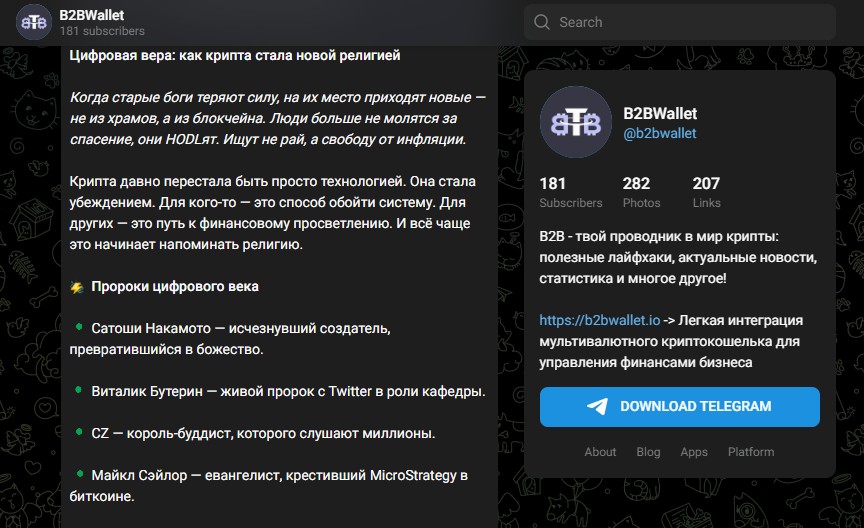Click the text 'Легкая интеграция мультивалютного криптокошелька'

(671, 341)
